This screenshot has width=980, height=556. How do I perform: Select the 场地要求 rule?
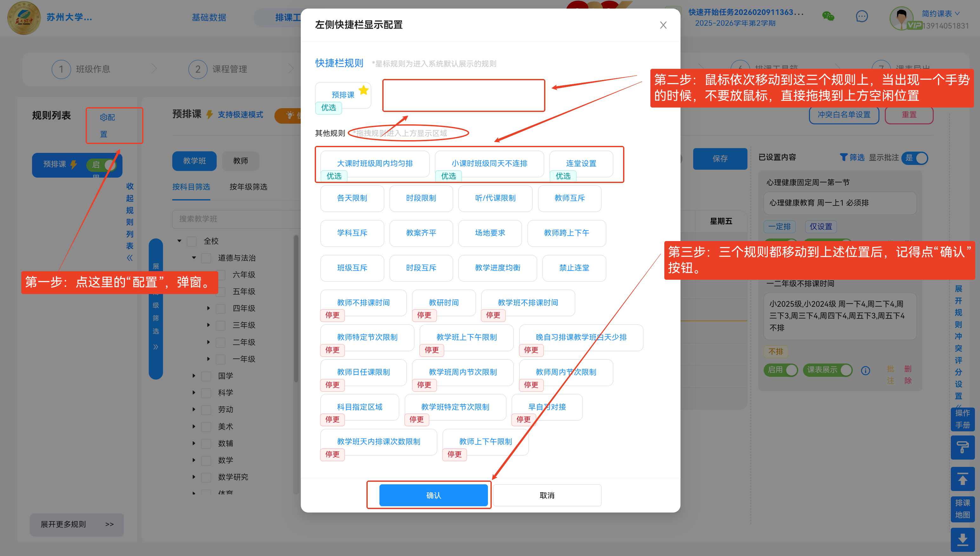(x=490, y=233)
